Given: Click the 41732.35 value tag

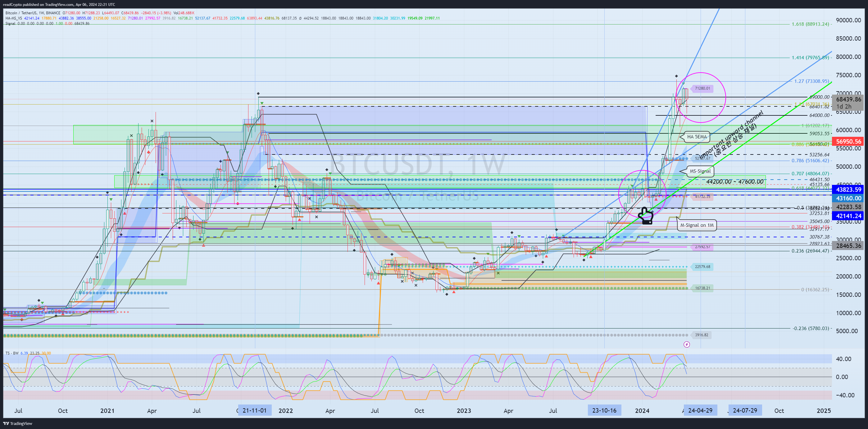Looking at the screenshot, I should (702, 196).
